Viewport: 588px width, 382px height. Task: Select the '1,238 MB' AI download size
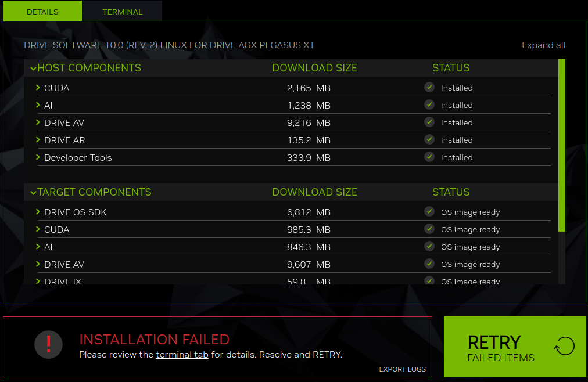(x=309, y=106)
